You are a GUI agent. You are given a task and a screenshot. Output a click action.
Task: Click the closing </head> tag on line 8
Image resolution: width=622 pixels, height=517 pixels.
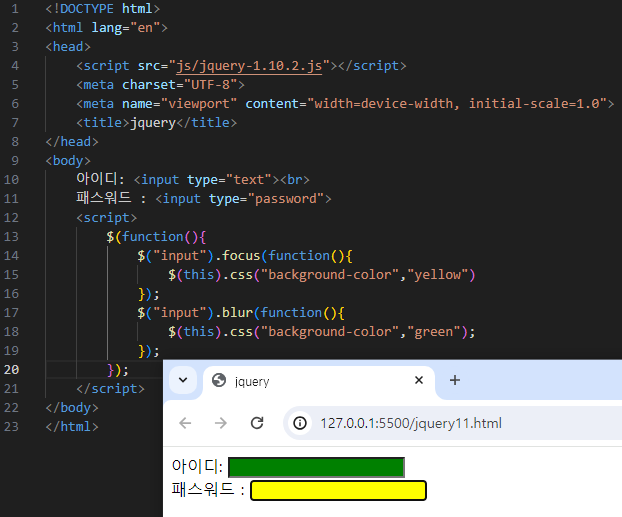[72, 142]
